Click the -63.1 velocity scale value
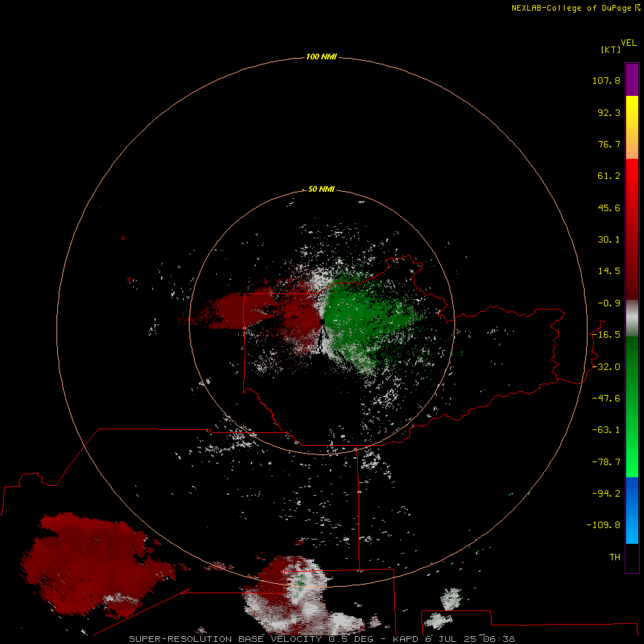644x644 pixels. pyautogui.click(x=606, y=430)
